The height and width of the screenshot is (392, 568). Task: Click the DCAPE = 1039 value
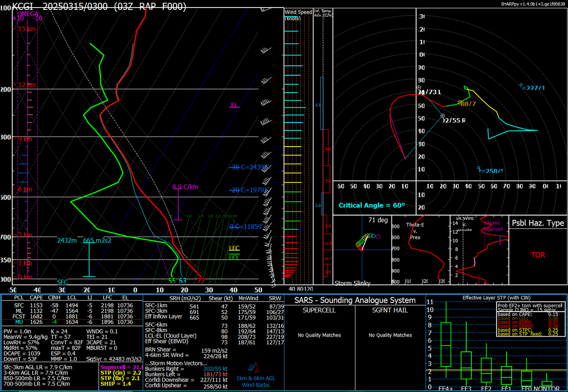[21, 353]
